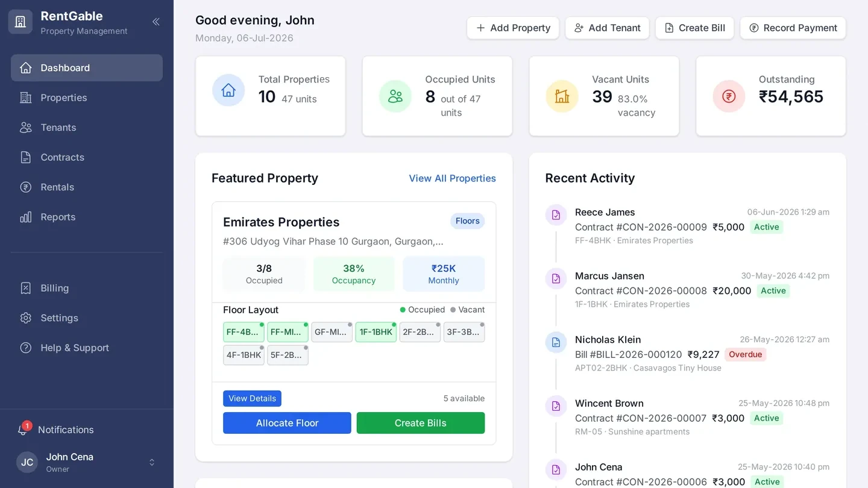
Task: Select the 3F-3B... floor unit chip
Action: (x=464, y=332)
